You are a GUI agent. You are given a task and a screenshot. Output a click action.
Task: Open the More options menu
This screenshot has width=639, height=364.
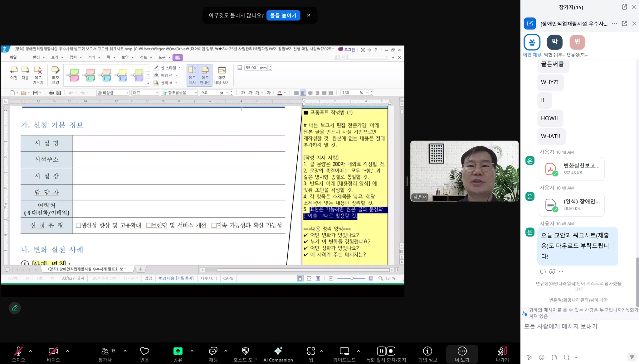pos(462,351)
